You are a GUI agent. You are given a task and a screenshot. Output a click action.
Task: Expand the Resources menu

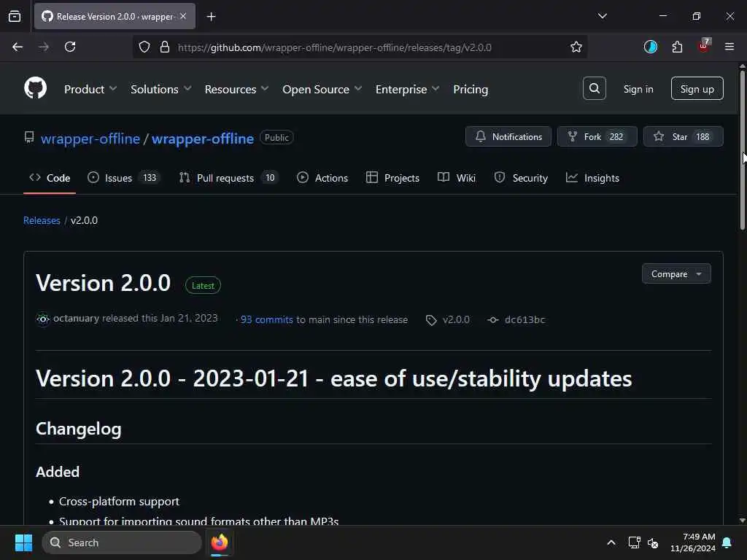(x=237, y=89)
